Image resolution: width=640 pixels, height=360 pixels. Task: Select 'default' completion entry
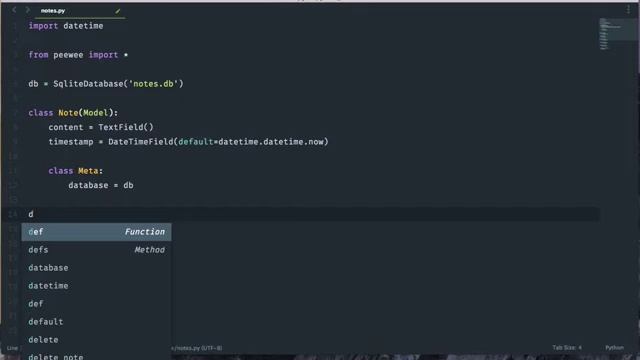[x=96, y=322]
